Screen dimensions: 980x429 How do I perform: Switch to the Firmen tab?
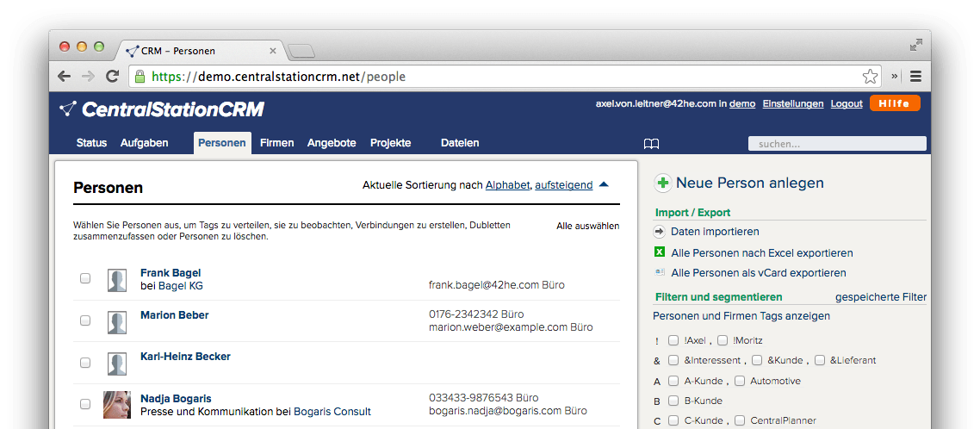tap(276, 143)
